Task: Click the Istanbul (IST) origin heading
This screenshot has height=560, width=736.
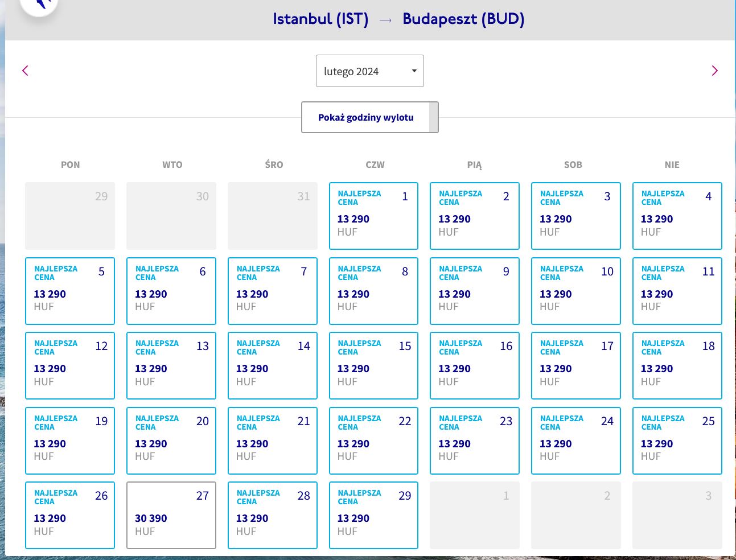Action: (320, 19)
